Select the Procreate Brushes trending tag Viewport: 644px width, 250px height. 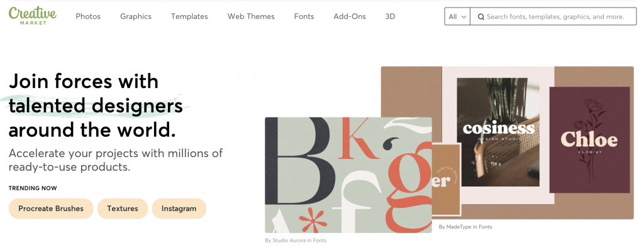pos(51,209)
